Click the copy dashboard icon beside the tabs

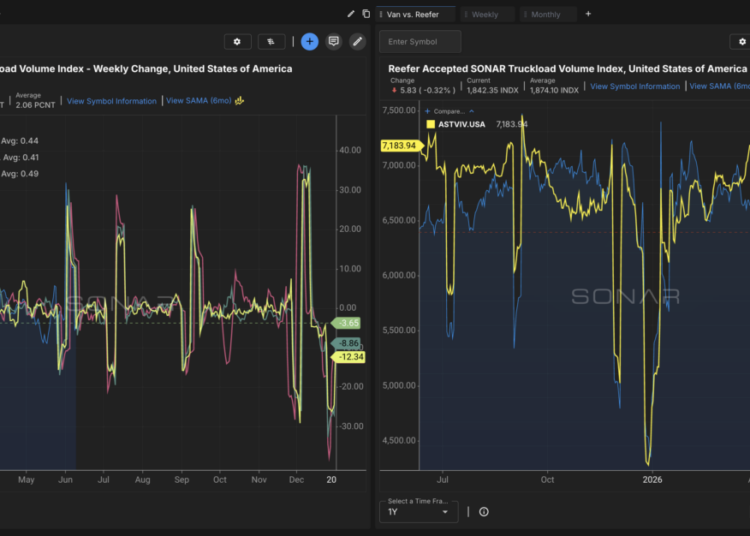366,14
